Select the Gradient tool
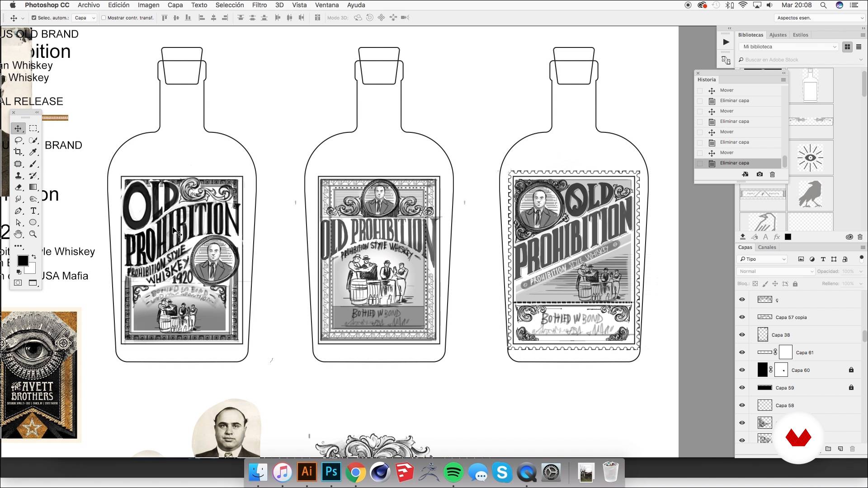Image resolution: width=868 pixels, height=488 pixels. [33, 188]
